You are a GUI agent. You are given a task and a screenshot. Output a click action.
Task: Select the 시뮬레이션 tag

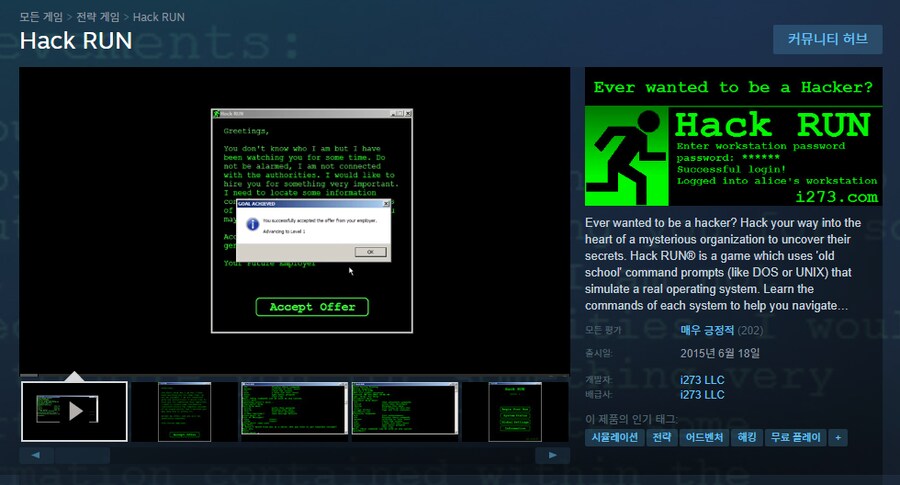615,437
